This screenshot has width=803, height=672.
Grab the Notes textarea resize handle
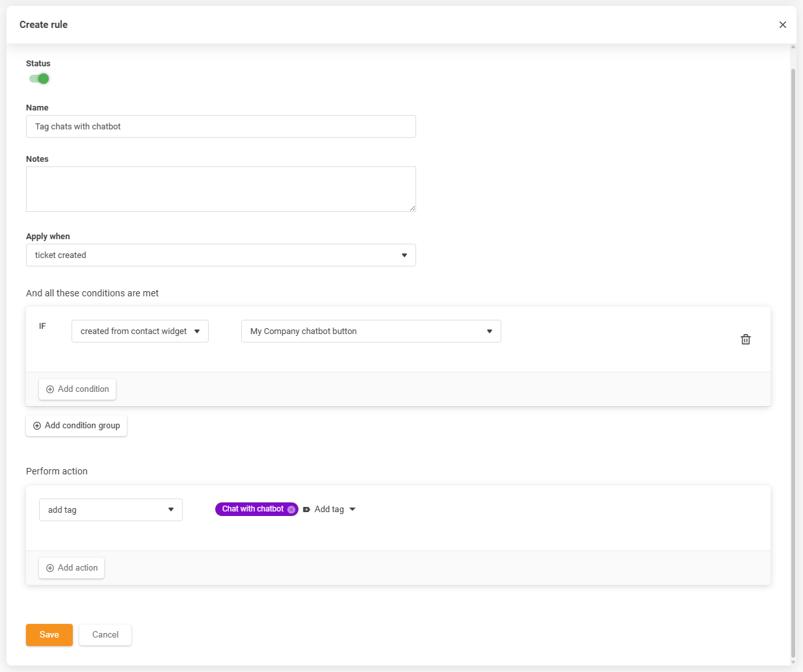[x=412, y=208]
